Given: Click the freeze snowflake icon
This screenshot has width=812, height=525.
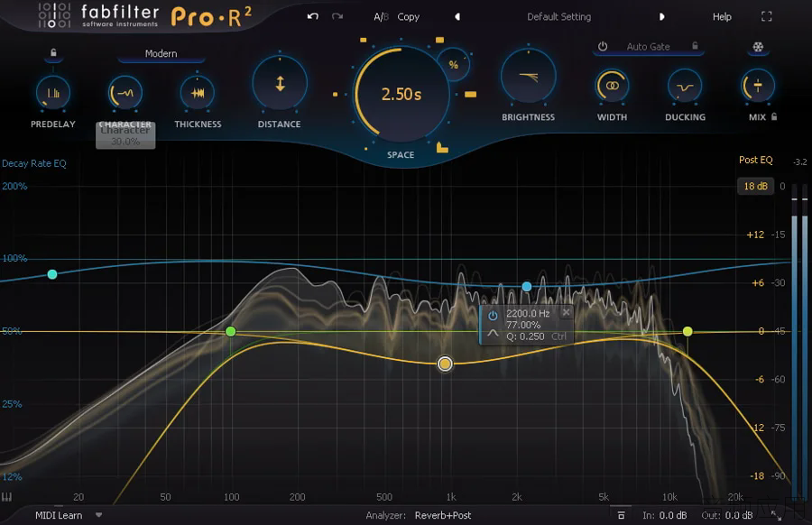Looking at the screenshot, I should tap(758, 47).
